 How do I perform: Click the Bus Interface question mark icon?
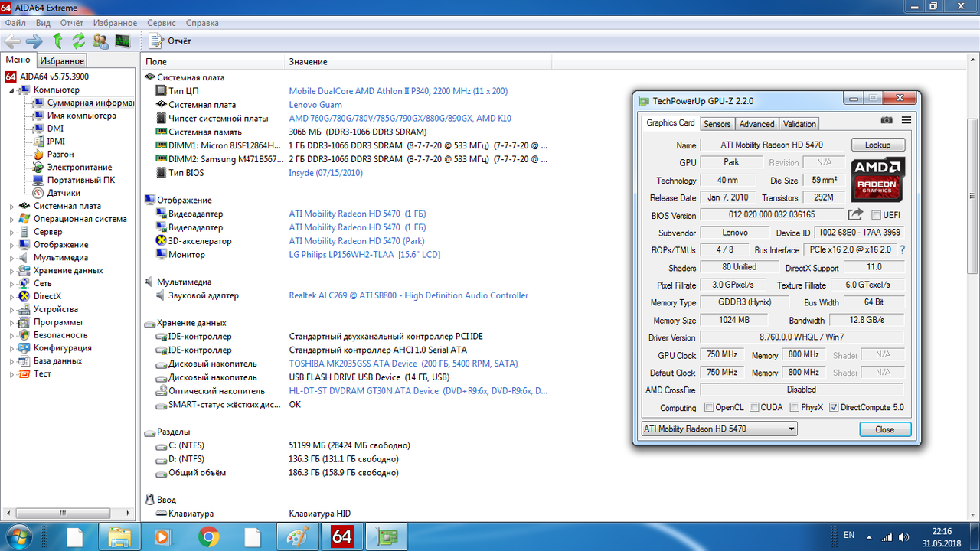tap(903, 249)
